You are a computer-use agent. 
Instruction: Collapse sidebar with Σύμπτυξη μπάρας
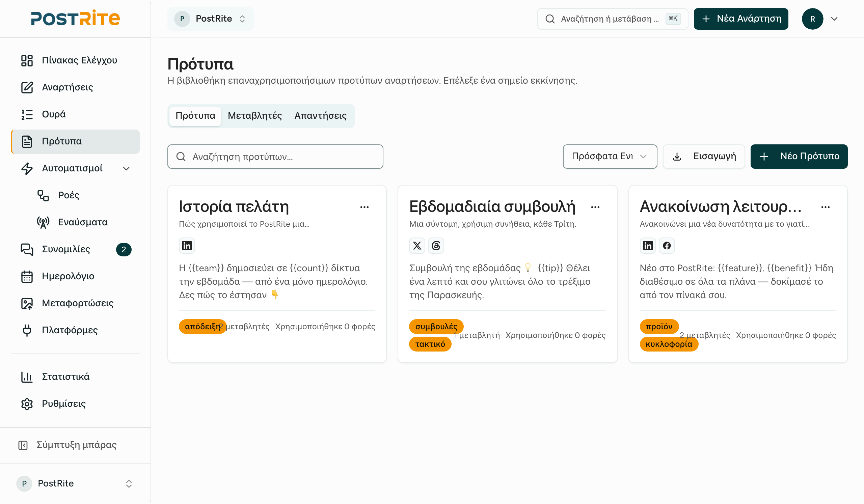[67, 445]
